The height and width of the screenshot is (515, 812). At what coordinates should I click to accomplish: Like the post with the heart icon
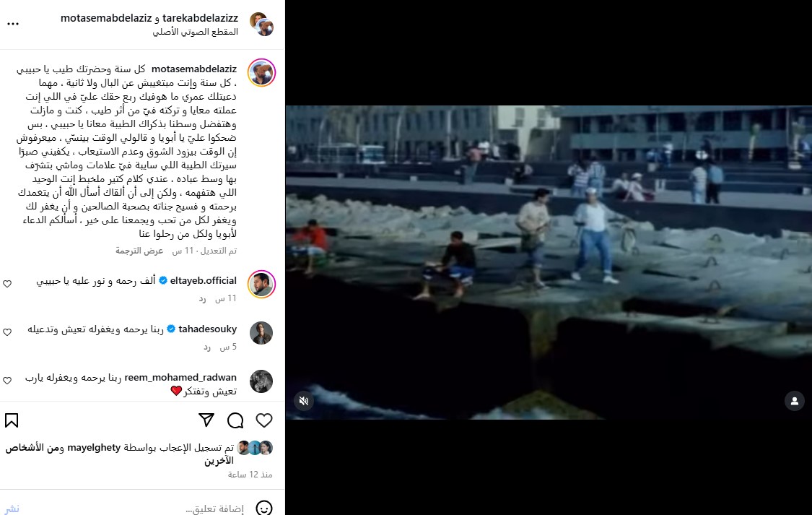click(264, 420)
